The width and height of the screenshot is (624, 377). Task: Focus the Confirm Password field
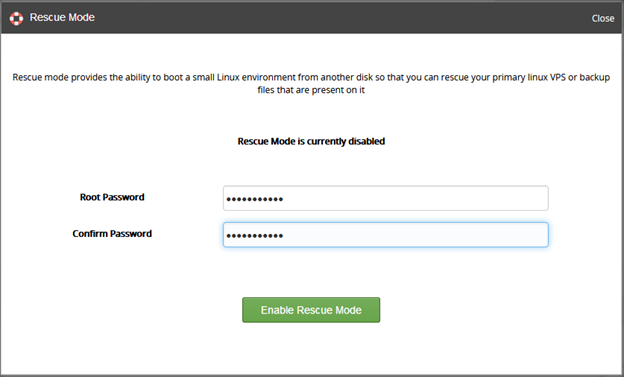pyautogui.click(x=386, y=234)
